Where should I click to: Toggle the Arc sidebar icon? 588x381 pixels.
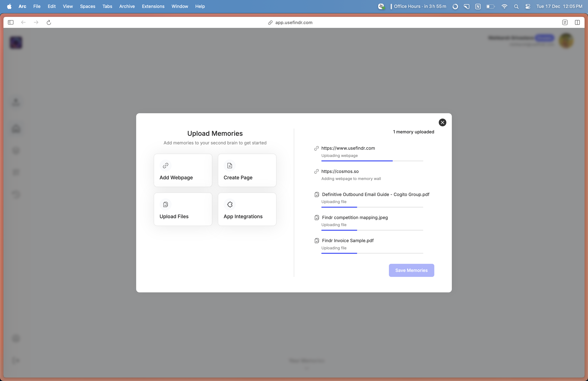11,23
